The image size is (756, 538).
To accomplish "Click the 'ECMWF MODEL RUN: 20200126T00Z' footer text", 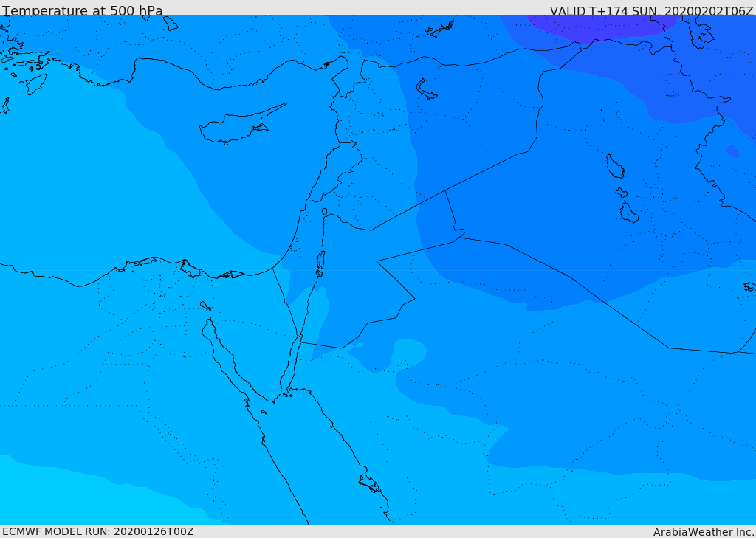I will [98, 531].
